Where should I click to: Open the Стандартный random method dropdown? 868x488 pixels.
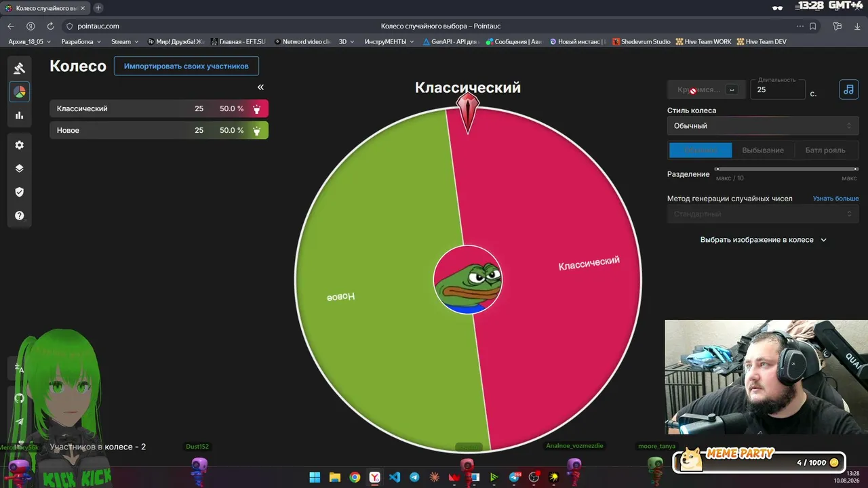coord(763,214)
